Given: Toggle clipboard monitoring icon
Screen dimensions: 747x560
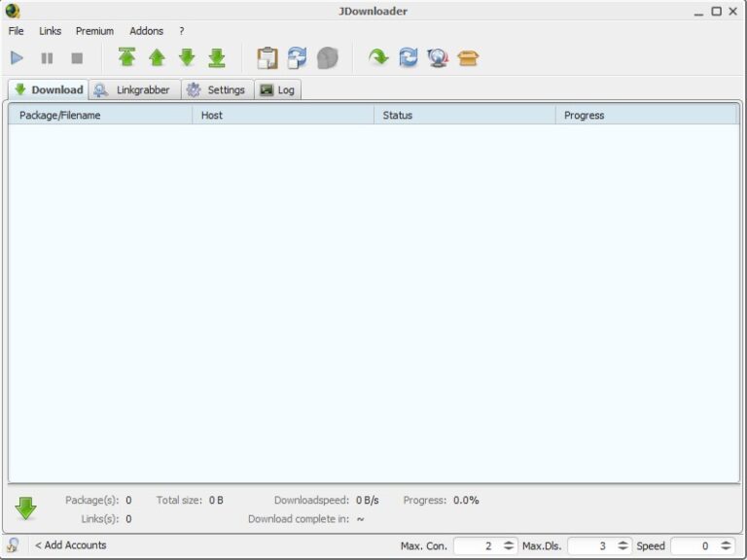Looking at the screenshot, I should click(x=267, y=58).
